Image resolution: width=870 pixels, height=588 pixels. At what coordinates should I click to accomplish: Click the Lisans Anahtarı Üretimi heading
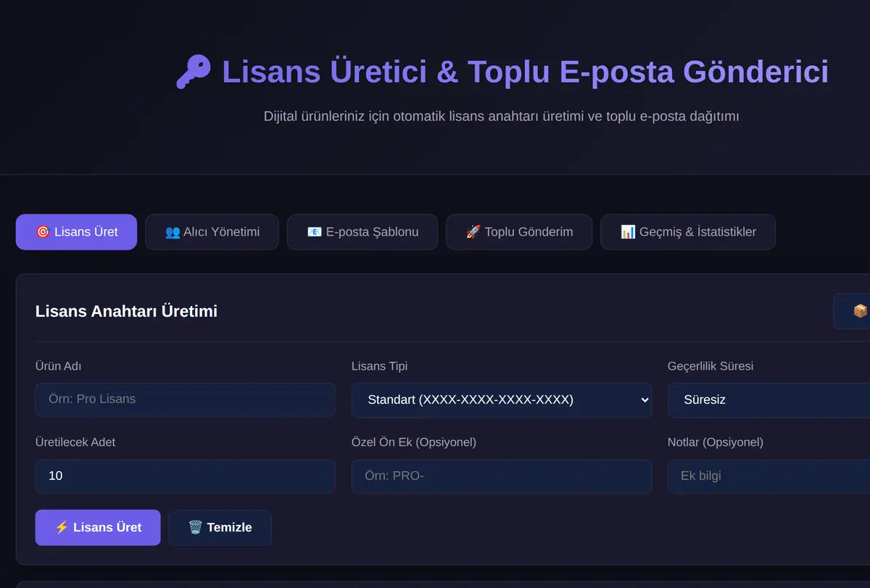(126, 311)
